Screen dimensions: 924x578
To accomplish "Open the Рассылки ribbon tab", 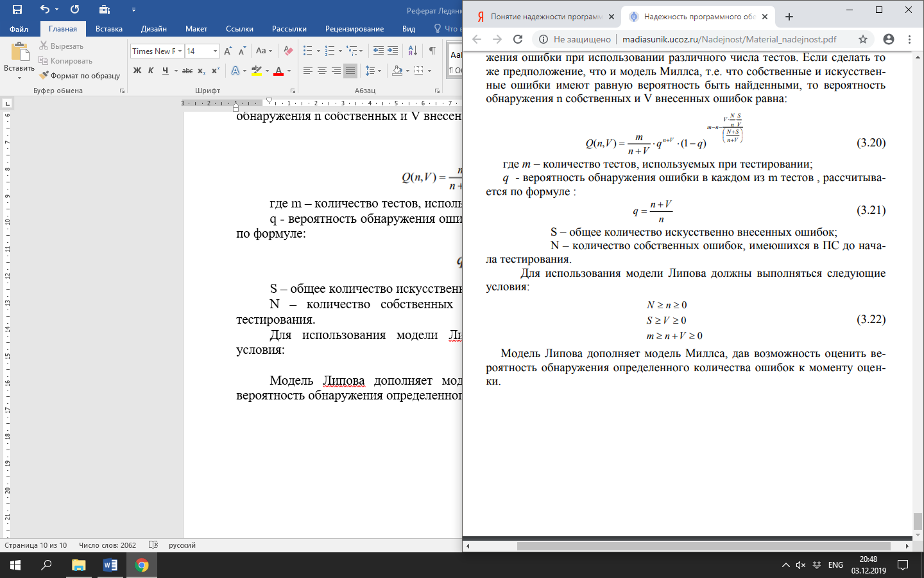I will point(289,29).
